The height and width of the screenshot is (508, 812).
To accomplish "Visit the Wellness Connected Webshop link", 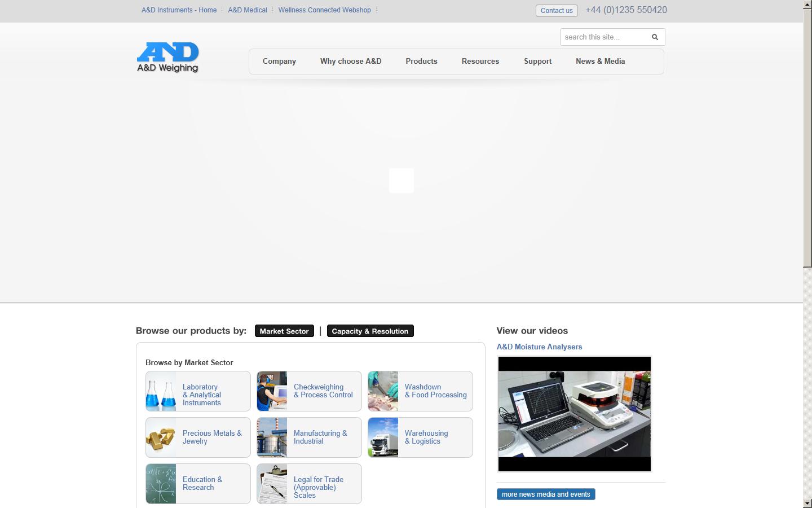I will tap(324, 10).
